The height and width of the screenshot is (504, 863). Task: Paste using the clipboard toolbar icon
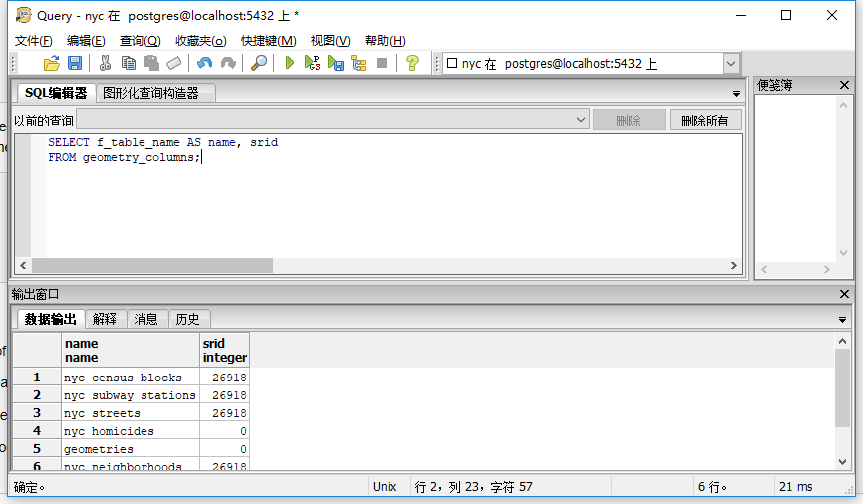[151, 64]
